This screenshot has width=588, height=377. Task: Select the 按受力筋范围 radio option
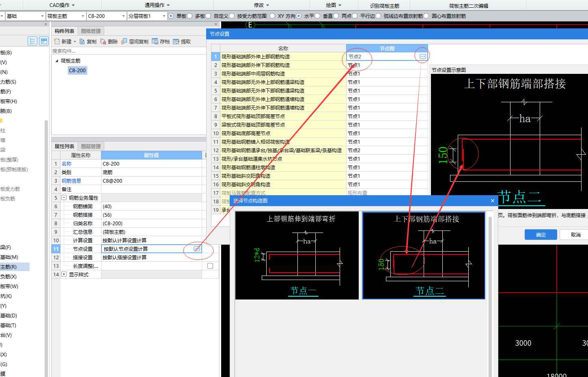(x=232, y=16)
